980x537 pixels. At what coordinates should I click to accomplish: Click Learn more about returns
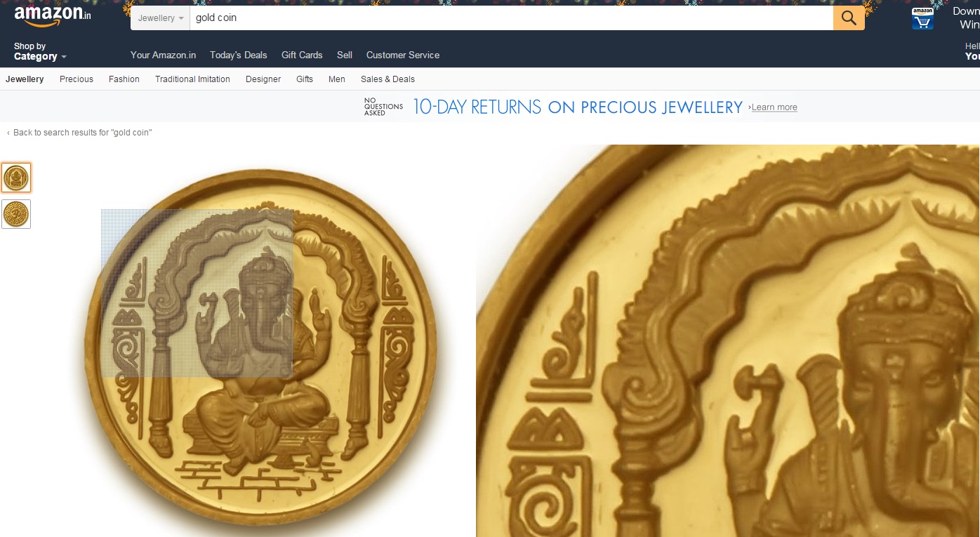tap(774, 107)
